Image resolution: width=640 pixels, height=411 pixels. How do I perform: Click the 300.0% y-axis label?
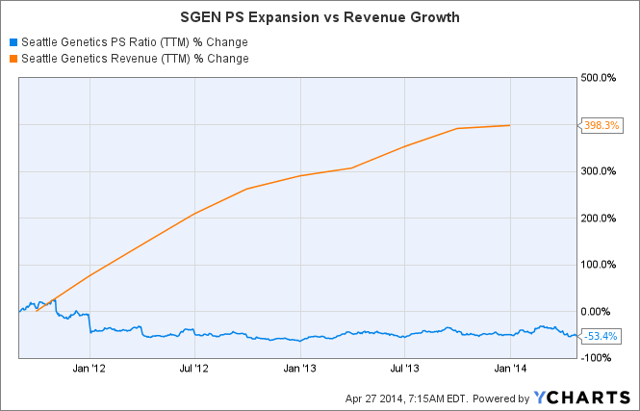coord(598,171)
